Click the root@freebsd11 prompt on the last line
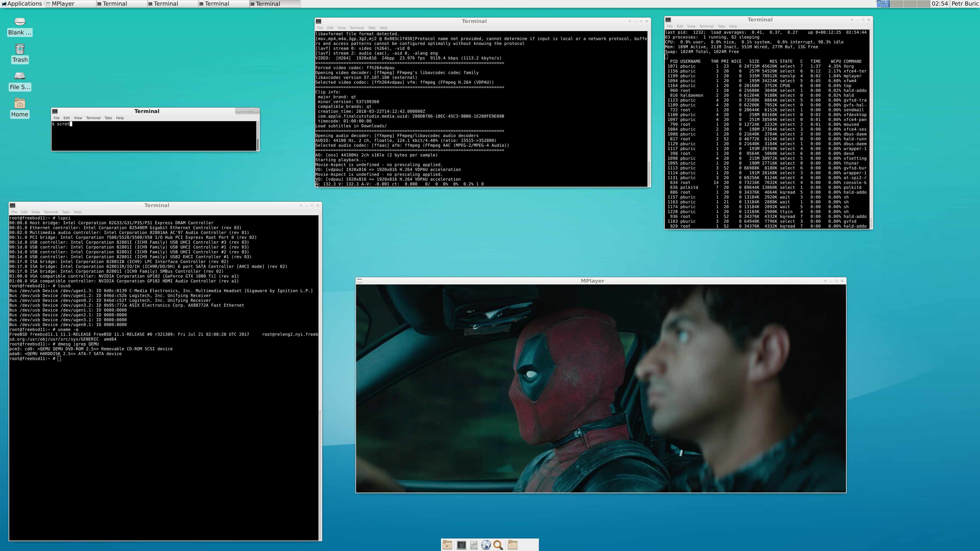Screen dimensions: 980x551 tap(35, 359)
